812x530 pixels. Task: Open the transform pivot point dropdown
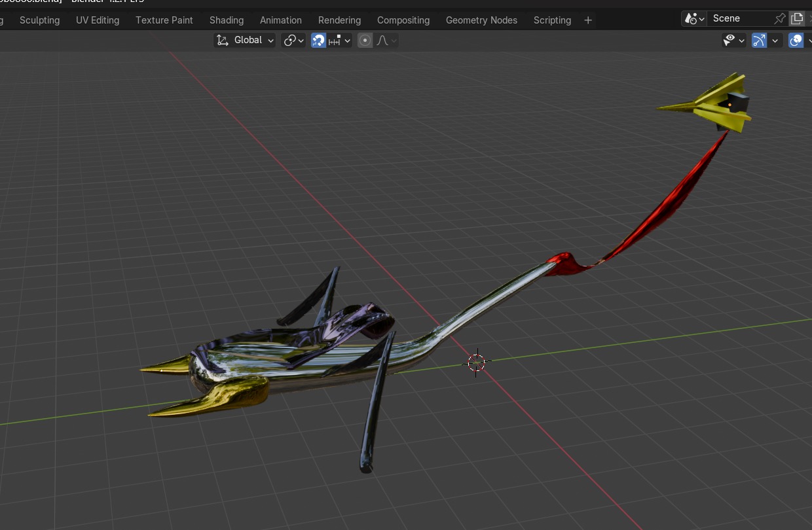tap(293, 41)
